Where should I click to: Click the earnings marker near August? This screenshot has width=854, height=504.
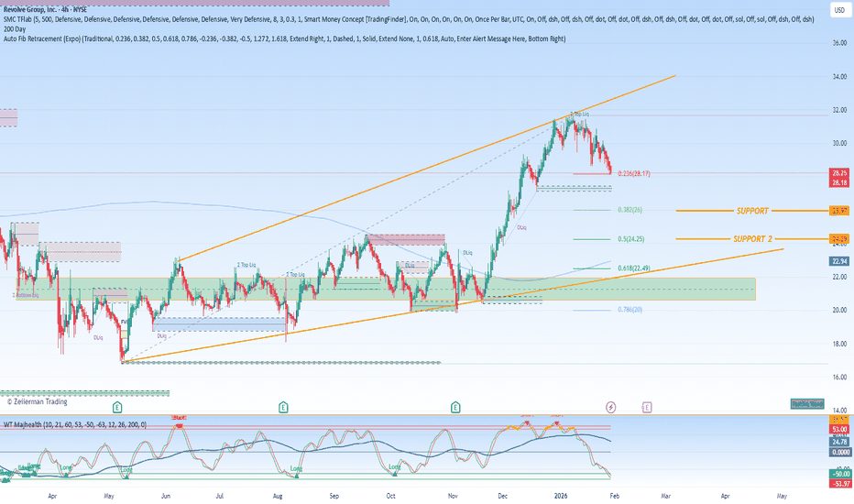coord(284,406)
